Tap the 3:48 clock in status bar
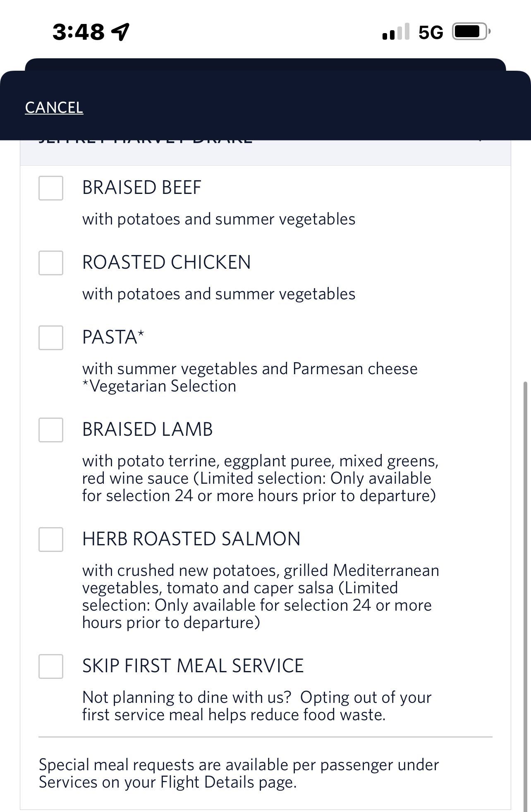Viewport: 531px width, 812px height. point(79,32)
